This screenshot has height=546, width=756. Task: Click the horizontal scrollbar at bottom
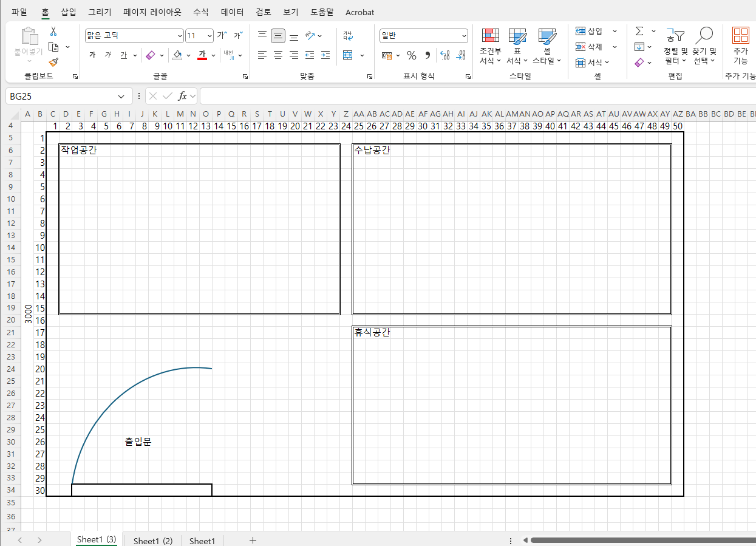642,540
